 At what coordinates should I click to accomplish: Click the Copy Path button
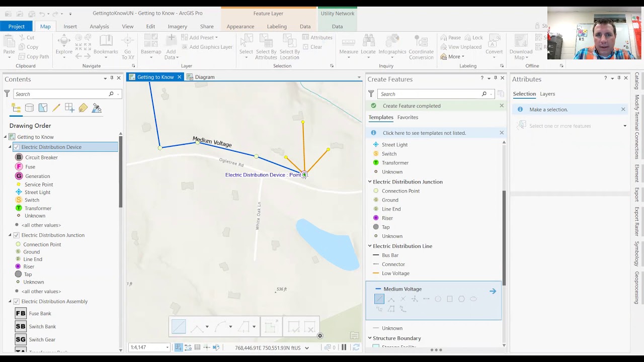pyautogui.click(x=34, y=57)
